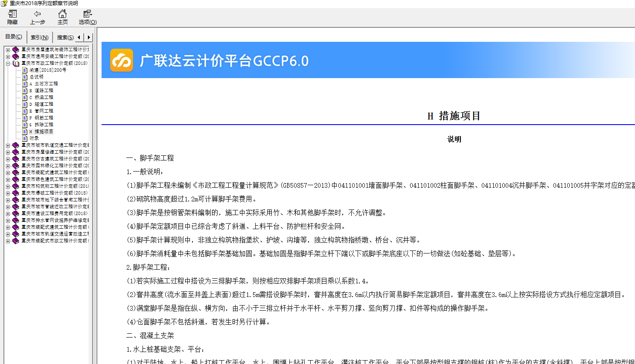Open the B 道路工程 topic
This screenshot has width=635, height=364.
point(41,90)
